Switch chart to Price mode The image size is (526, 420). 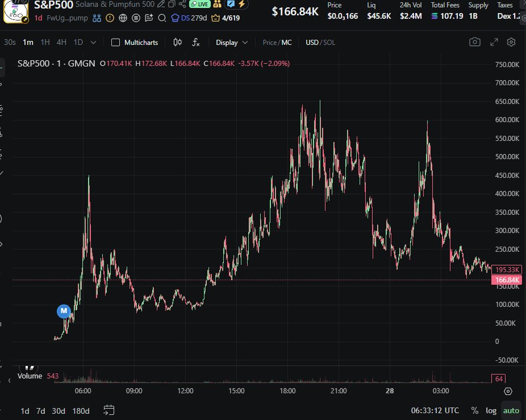[x=269, y=42]
